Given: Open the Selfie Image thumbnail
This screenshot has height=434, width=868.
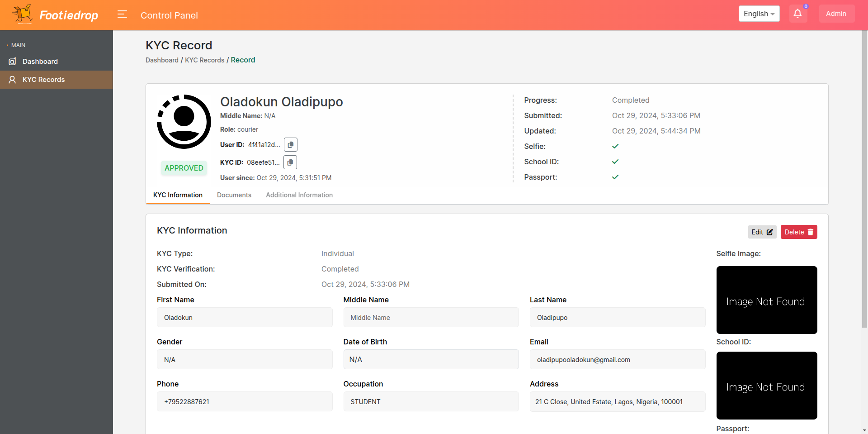Looking at the screenshot, I should click(x=767, y=300).
